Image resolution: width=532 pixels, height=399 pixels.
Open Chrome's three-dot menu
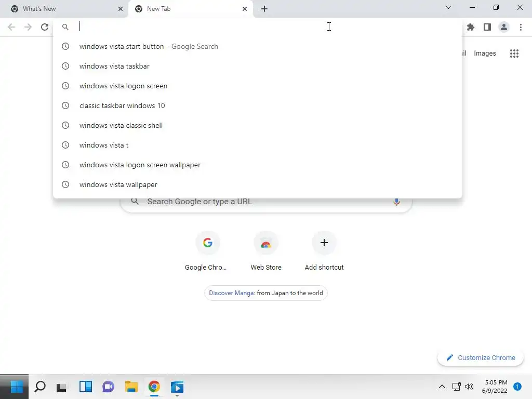[x=521, y=27]
